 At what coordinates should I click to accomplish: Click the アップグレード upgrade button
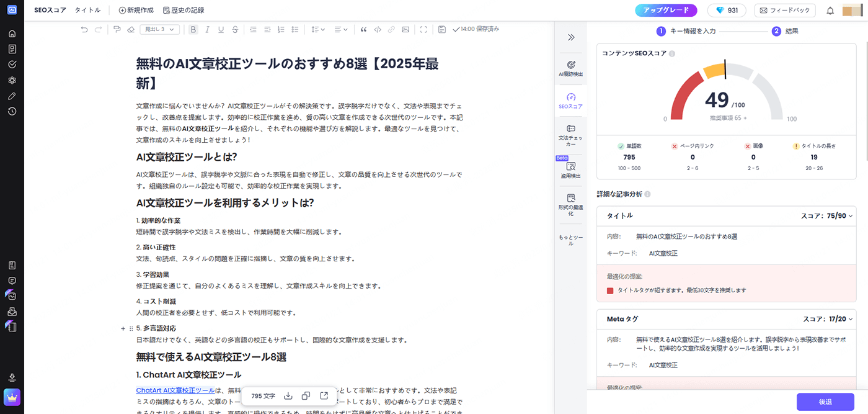click(x=666, y=11)
